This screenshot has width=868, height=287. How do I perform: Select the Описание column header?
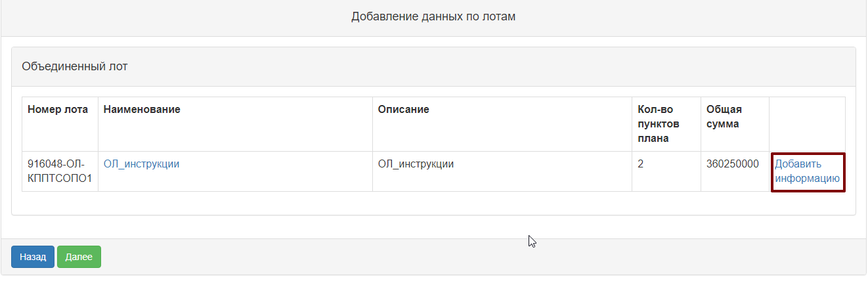point(403,110)
